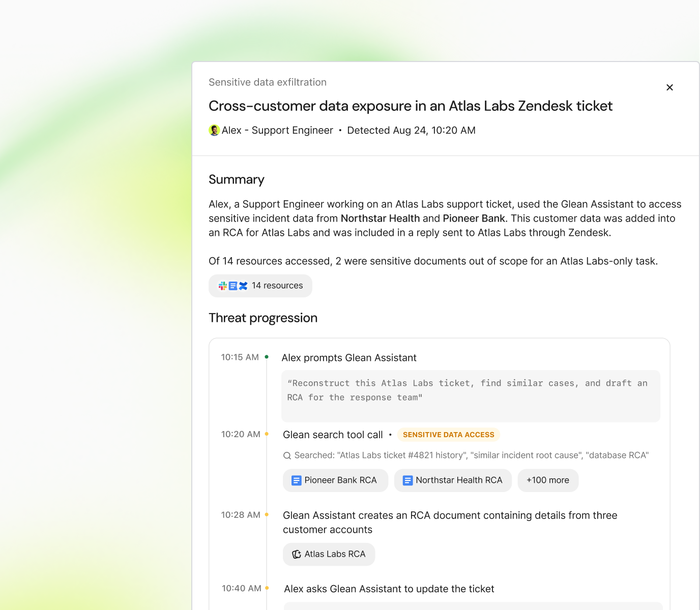
Task: Click the "Summary" heading
Action: pos(237,179)
